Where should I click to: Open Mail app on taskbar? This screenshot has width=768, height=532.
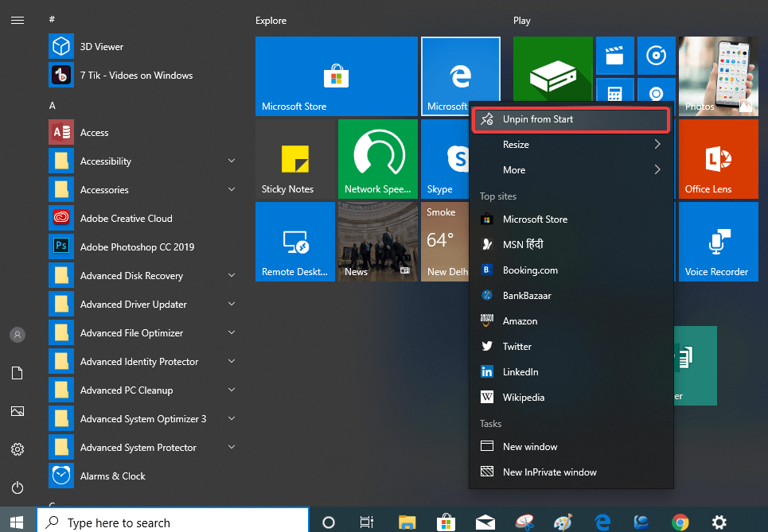tap(485, 522)
